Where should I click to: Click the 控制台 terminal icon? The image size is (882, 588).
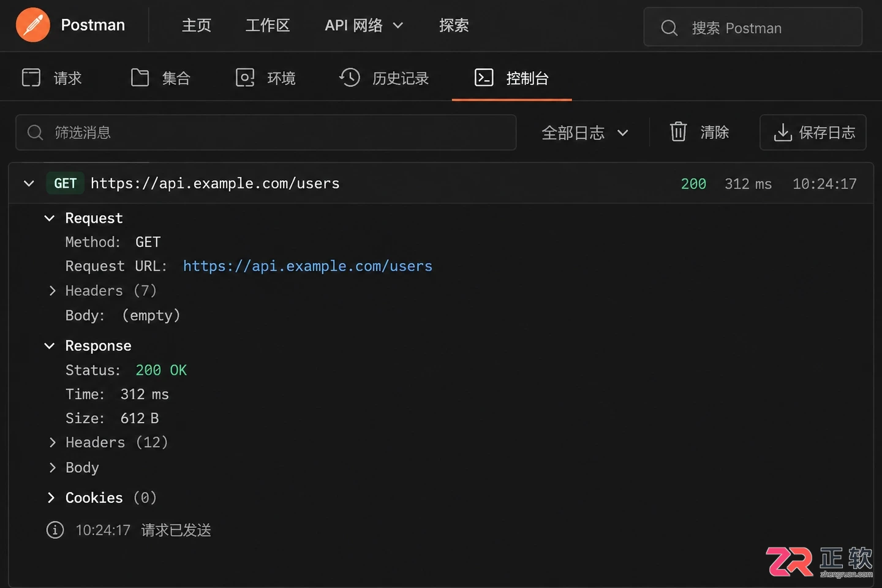(x=484, y=78)
